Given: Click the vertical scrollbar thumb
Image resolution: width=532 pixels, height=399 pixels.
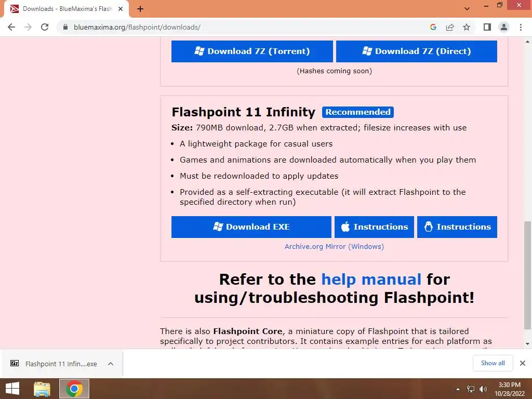Looking at the screenshot, I should [x=527, y=275].
